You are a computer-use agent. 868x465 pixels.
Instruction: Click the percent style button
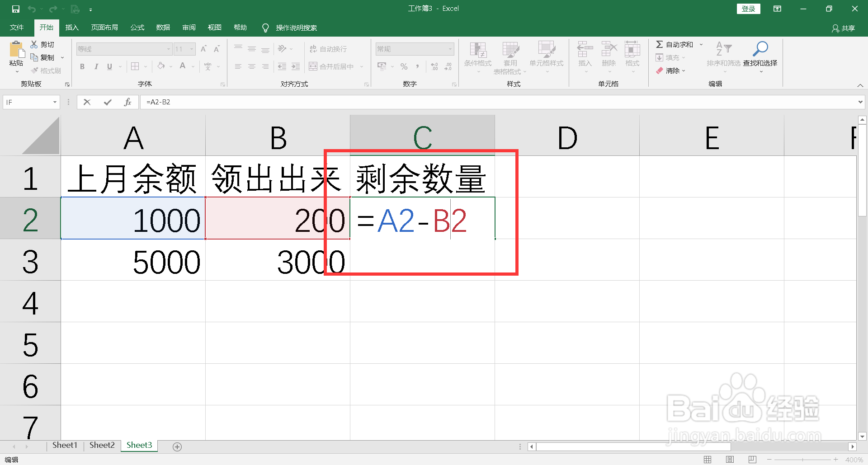[x=404, y=67]
